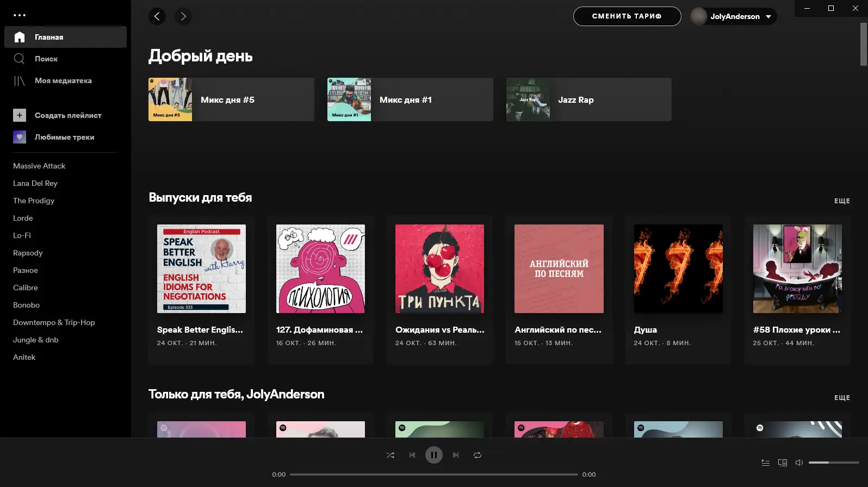Open the Jazz Rap card

pyautogui.click(x=589, y=99)
